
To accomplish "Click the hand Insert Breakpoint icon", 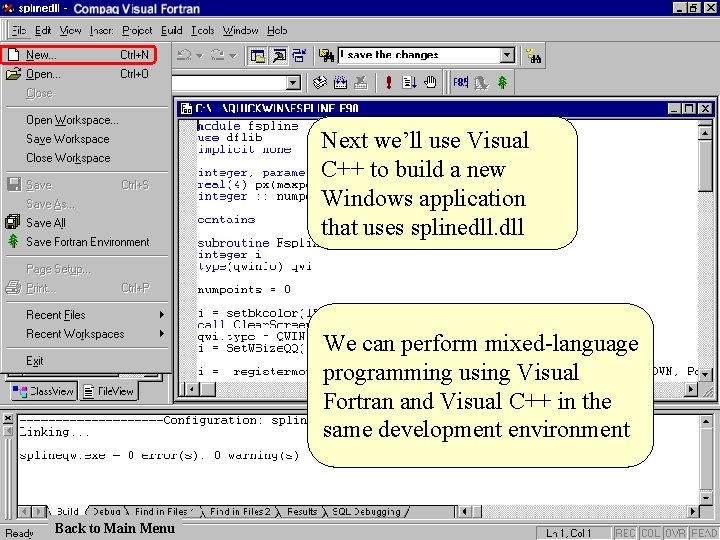I will point(430,83).
